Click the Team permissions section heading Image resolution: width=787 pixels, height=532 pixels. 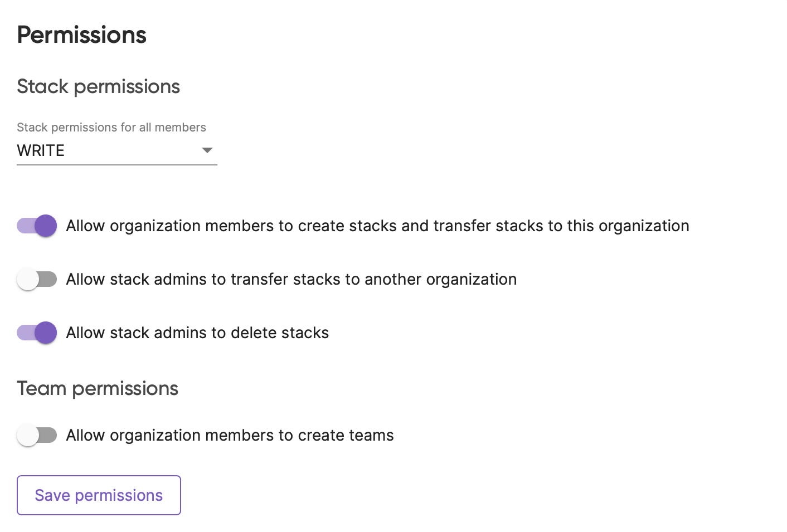point(98,388)
